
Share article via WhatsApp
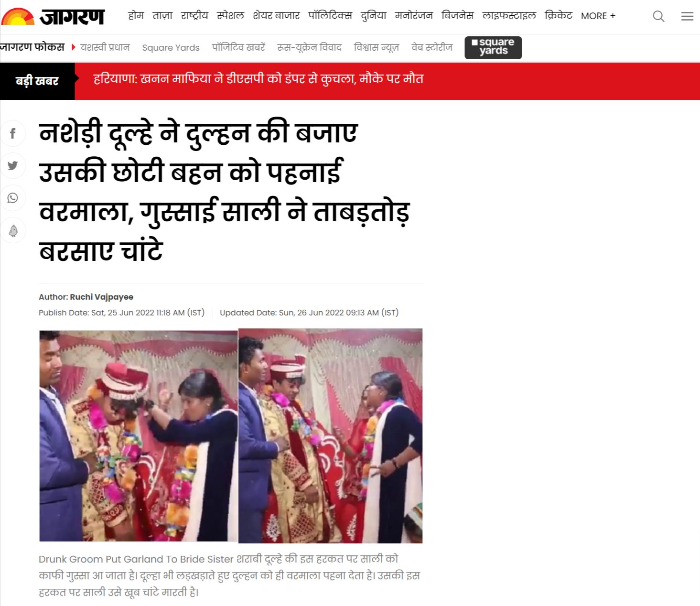[13, 198]
